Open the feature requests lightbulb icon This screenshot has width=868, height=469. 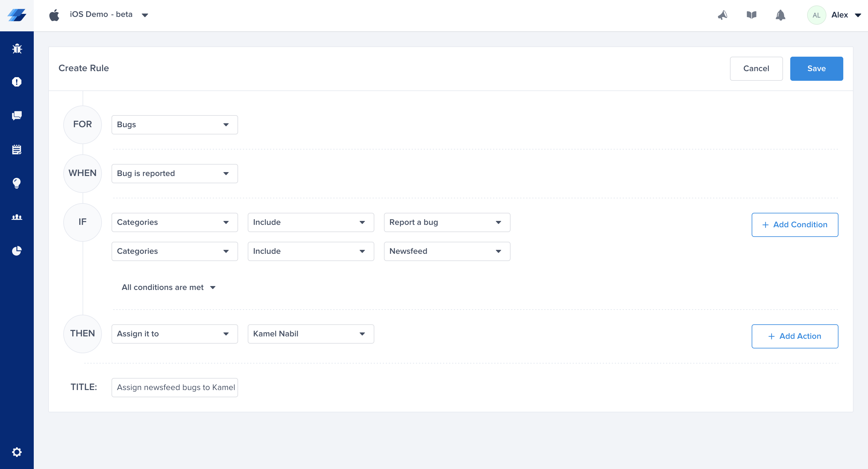[x=17, y=183]
